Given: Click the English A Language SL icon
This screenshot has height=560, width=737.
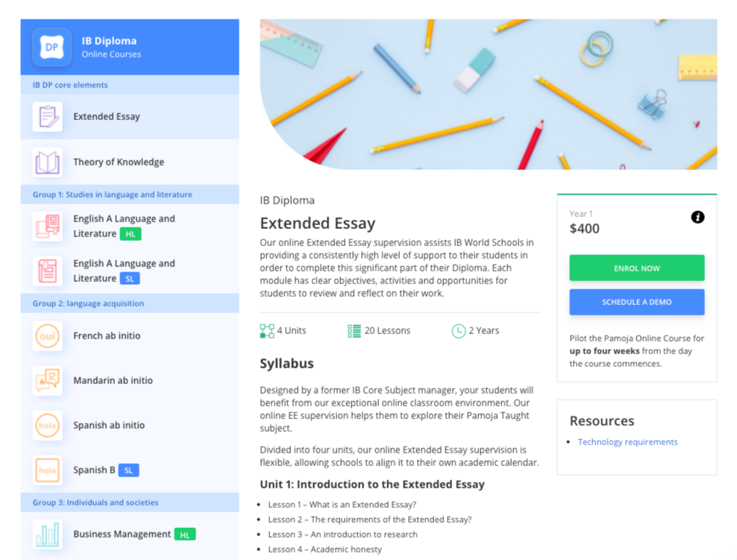Looking at the screenshot, I should pos(48,271).
